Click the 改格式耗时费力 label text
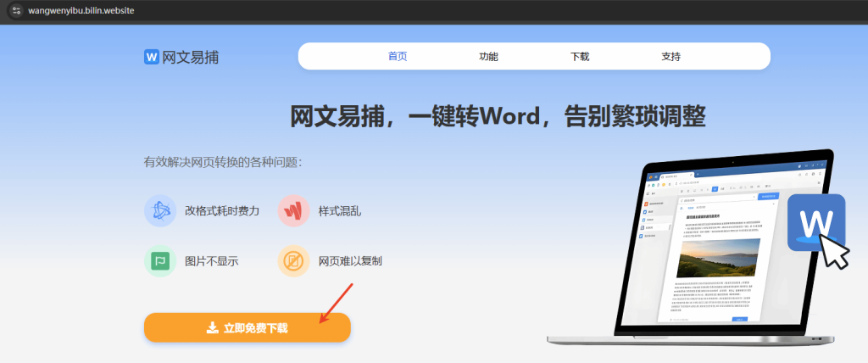The height and width of the screenshot is (363, 868). tap(222, 210)
